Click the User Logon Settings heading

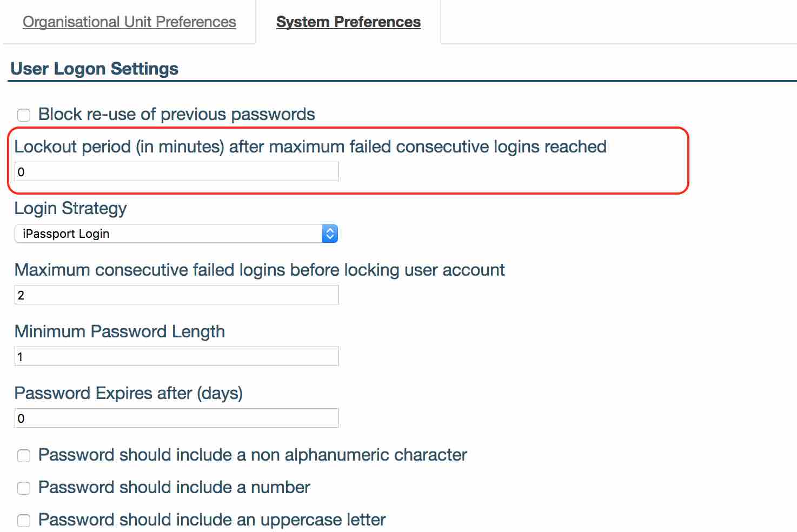94,69
